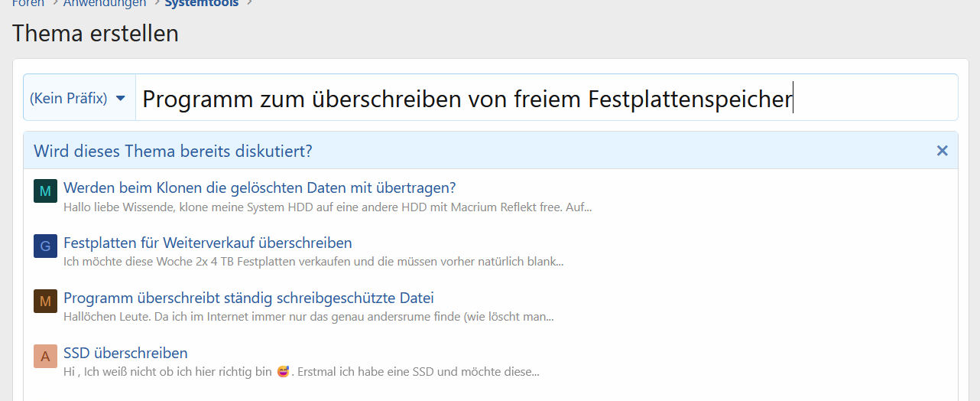Screen dimensions: 980x401
Task: Click the 'Wird dieses Thema bereits diskutiert?' heading
Action: tap(173, 151)
